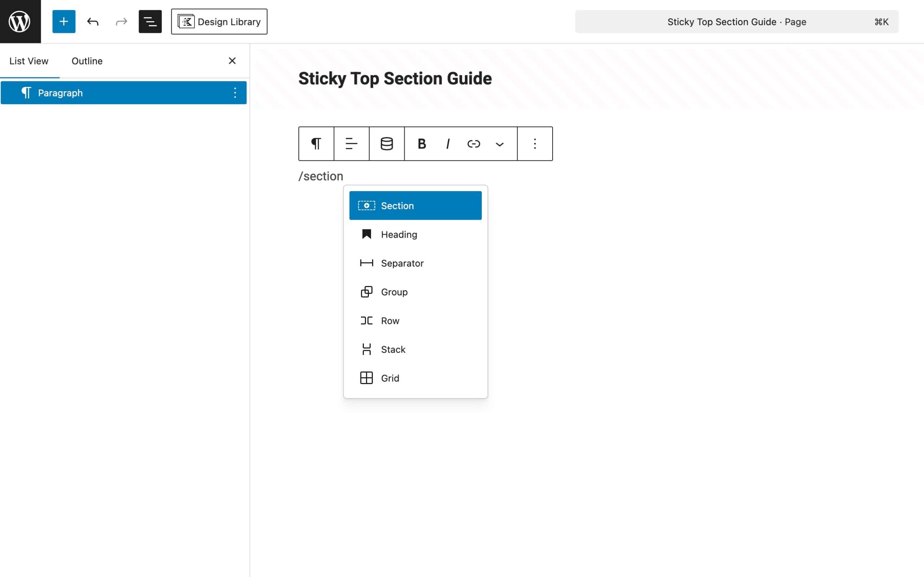
Task: Select the List View tab
Action: click(x=29, y=61)
